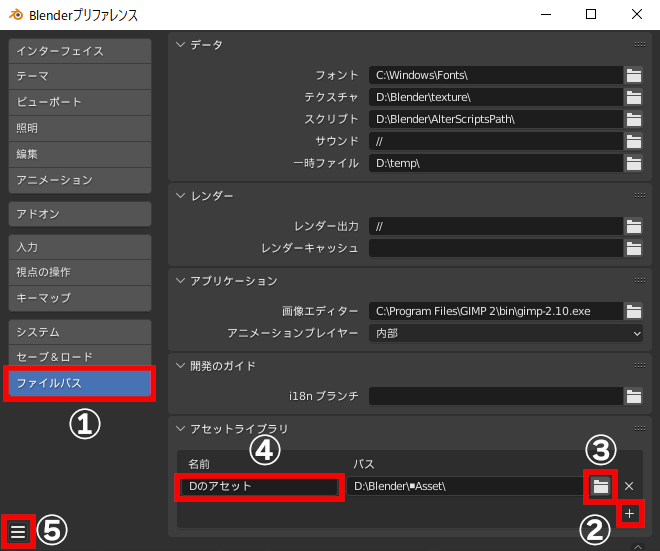This screenshot has height=551, width=660.
Task: Open the hamburger preferences save menu
Action: pos(18,531)
